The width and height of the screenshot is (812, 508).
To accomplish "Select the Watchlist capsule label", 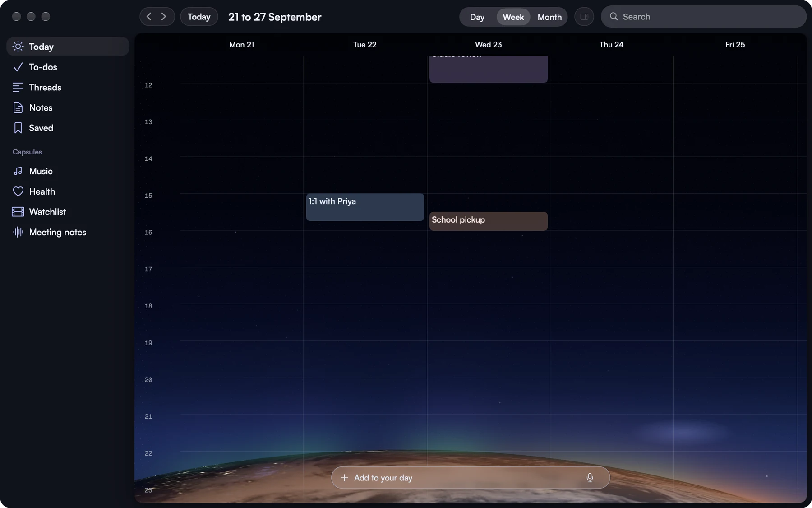I will point(47,212).
